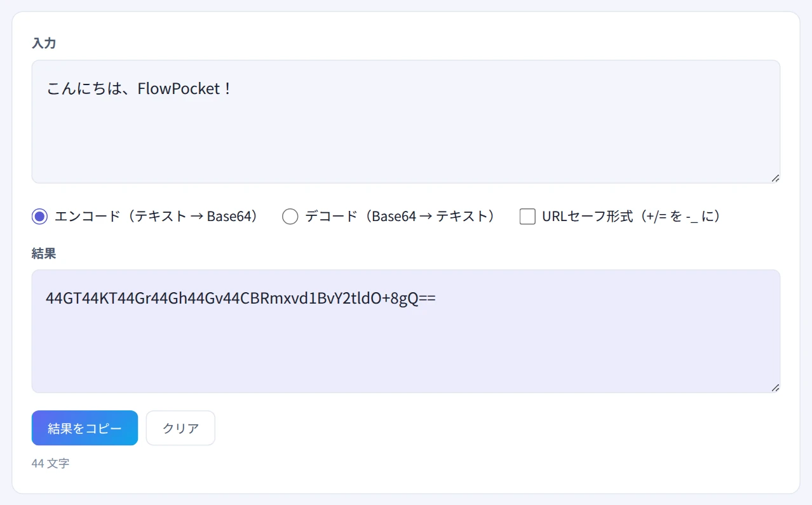Select the デコード radio button

(290, 217)
